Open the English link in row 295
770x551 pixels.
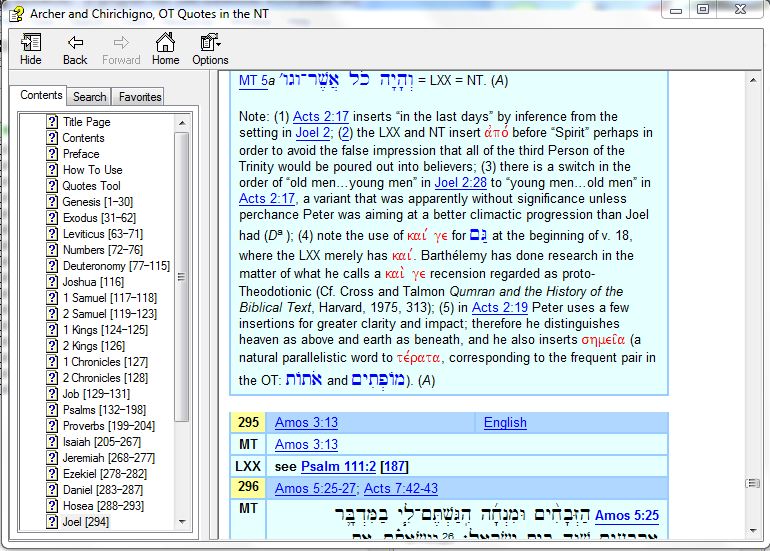click(x=505, y=422)
